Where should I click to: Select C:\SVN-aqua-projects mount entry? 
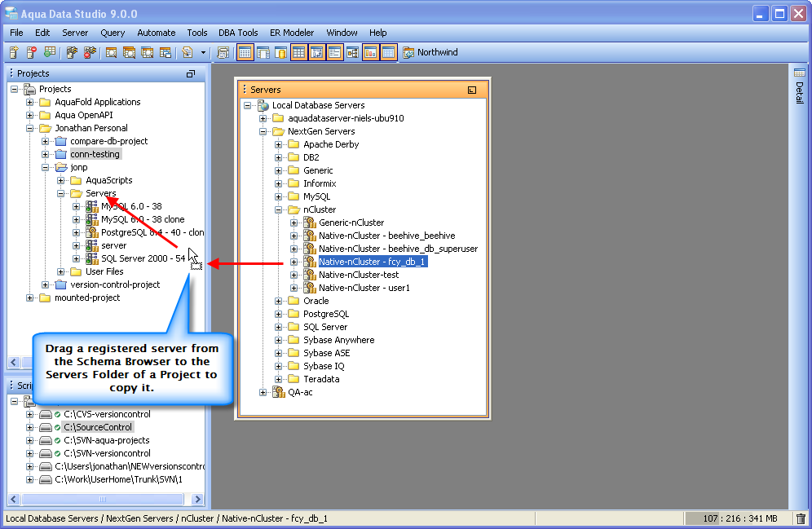[x=107, y=440]
